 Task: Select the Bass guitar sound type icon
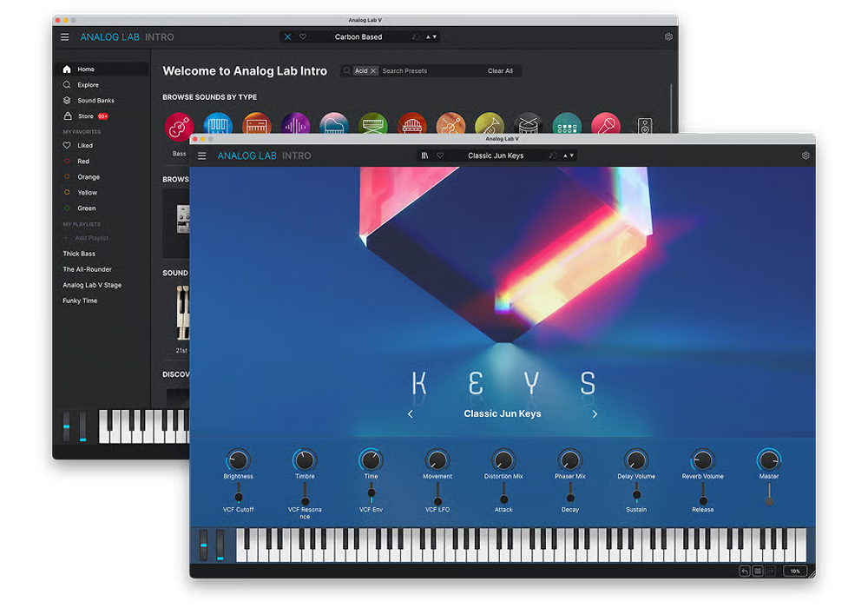click(x=179, y=126)
